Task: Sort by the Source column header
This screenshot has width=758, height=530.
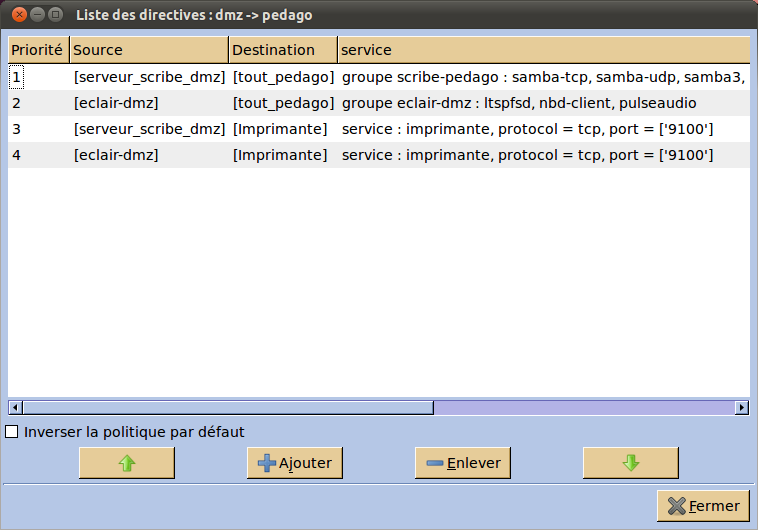Action: (x=149, y=50)
